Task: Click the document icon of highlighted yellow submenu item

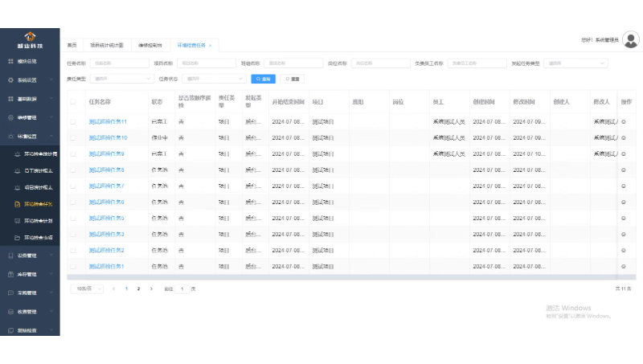Action: 17,204
